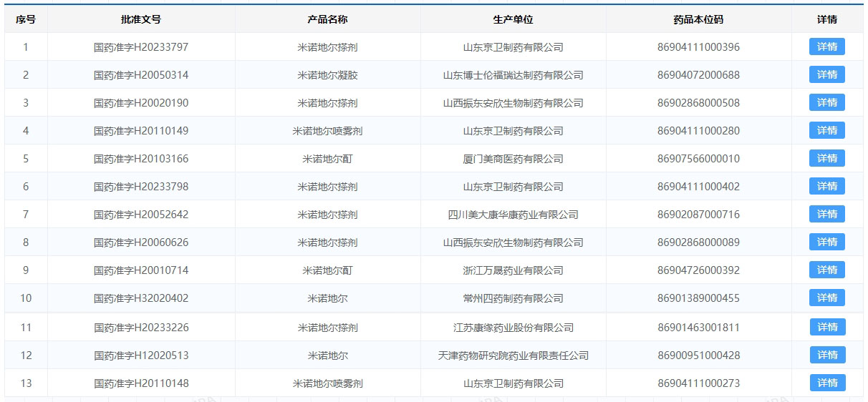
Task: Click approval number 国药准字H20060626
Action: 141,242
